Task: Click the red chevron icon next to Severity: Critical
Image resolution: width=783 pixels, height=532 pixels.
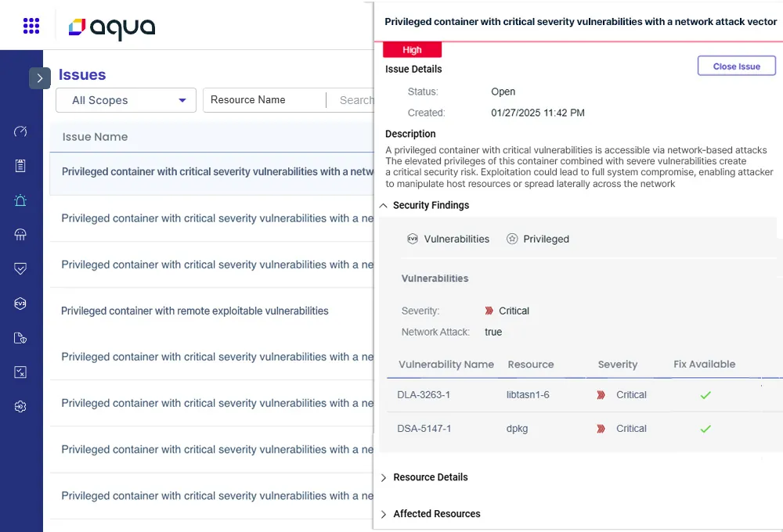Action: 489,311
